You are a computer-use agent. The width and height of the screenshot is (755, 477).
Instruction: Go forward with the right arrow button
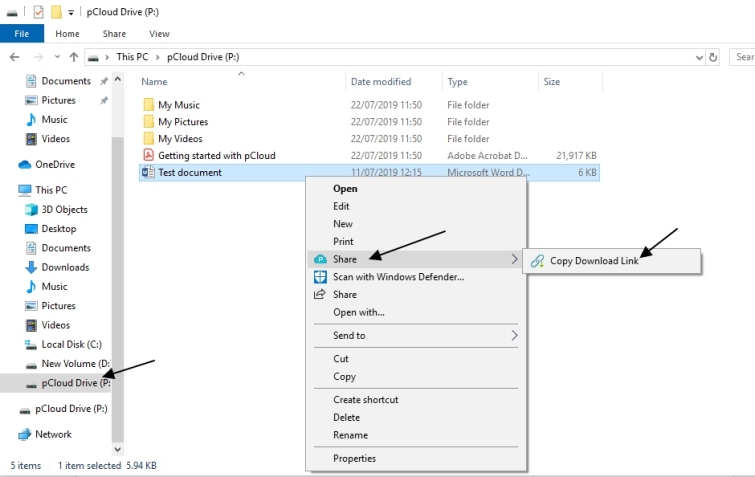(x=38, y=57)
